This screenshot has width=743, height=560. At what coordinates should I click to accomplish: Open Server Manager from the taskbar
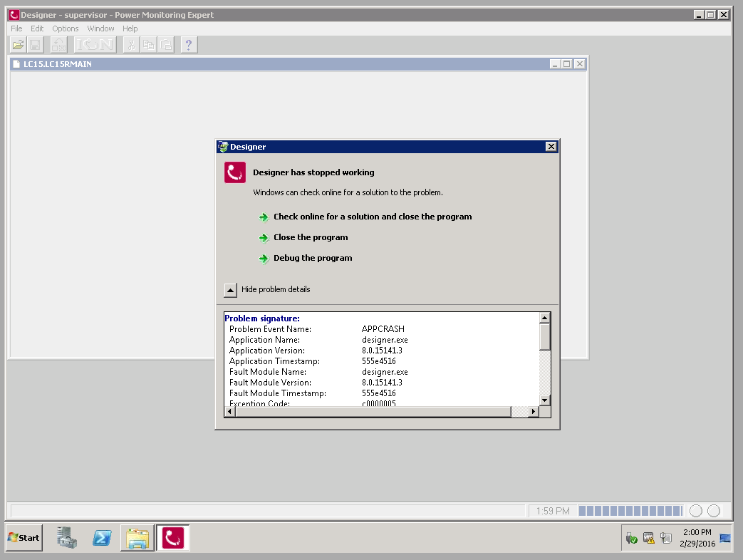(67, 538)
